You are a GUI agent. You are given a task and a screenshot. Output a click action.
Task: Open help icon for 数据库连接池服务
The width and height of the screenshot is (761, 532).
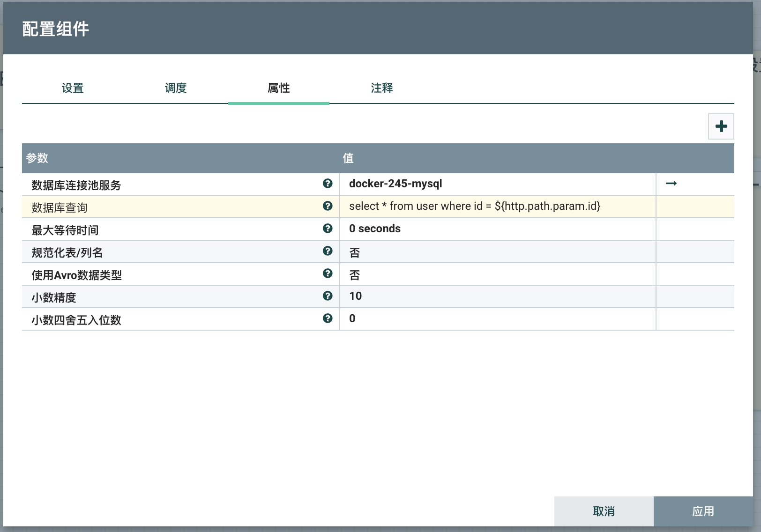pos(328,184)
